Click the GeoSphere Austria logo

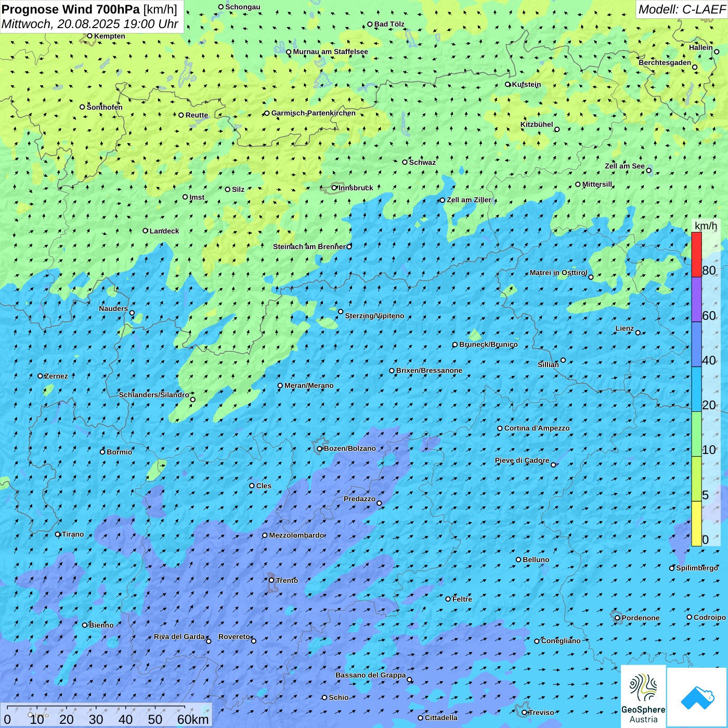(643, 696)
